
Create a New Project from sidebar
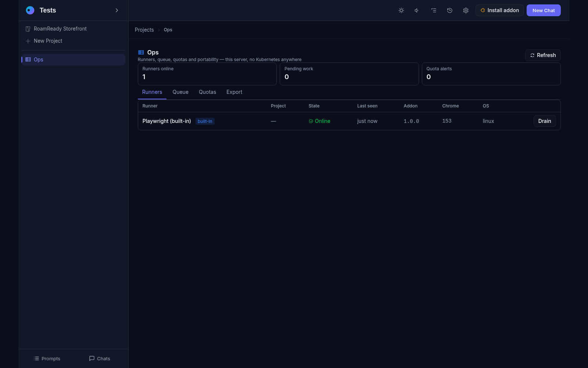pyautogui.click(x=73, y=41)
